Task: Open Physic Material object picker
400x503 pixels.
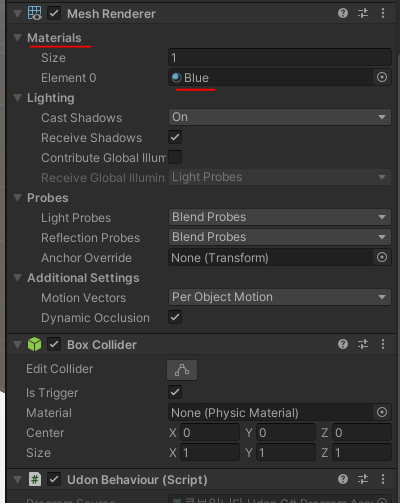Action: 382,412
